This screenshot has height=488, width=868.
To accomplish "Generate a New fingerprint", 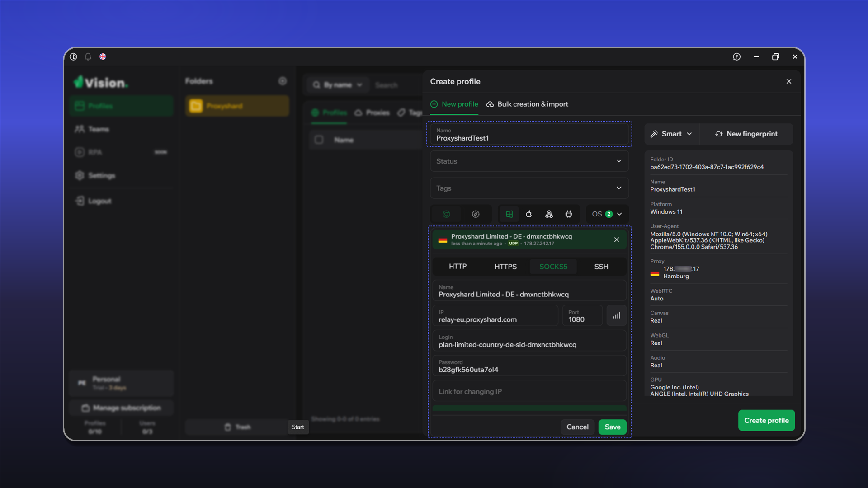I will click(x=746, y=134).
